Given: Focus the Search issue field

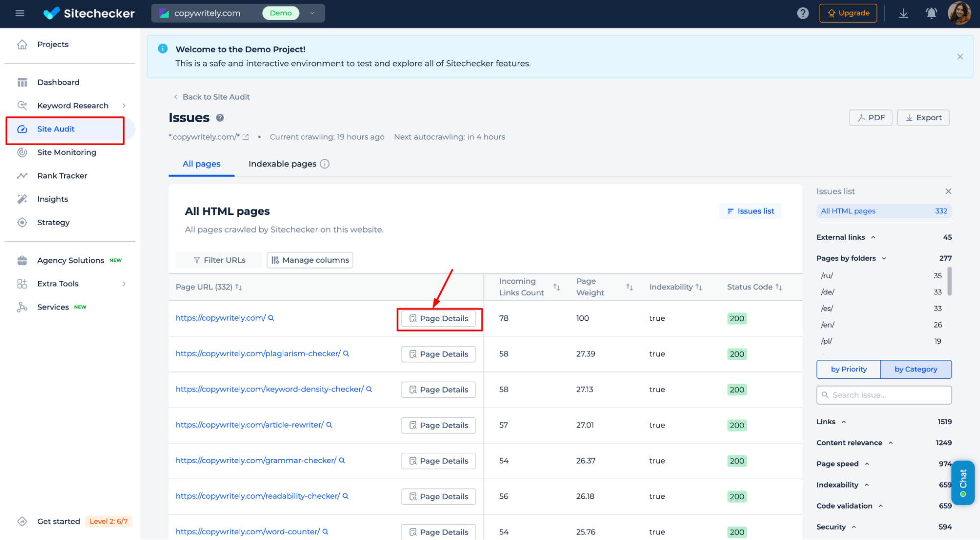Looking at the screenshot, I should pos(884,395).
